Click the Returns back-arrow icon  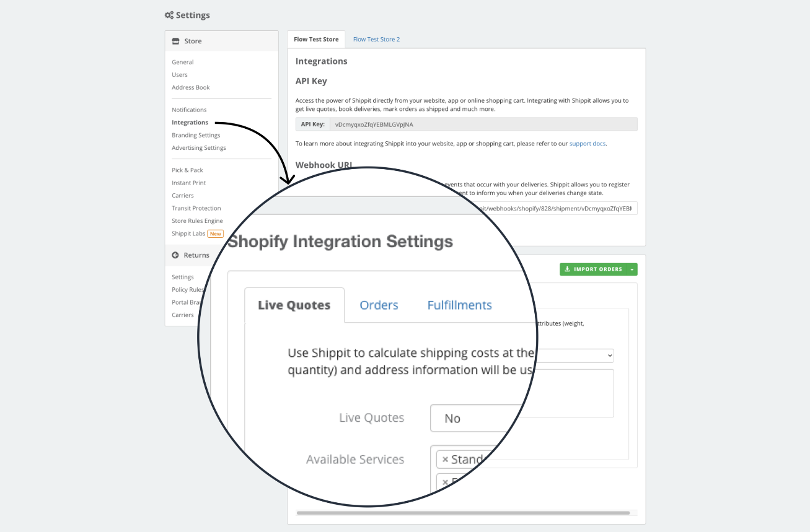(175, 255)
